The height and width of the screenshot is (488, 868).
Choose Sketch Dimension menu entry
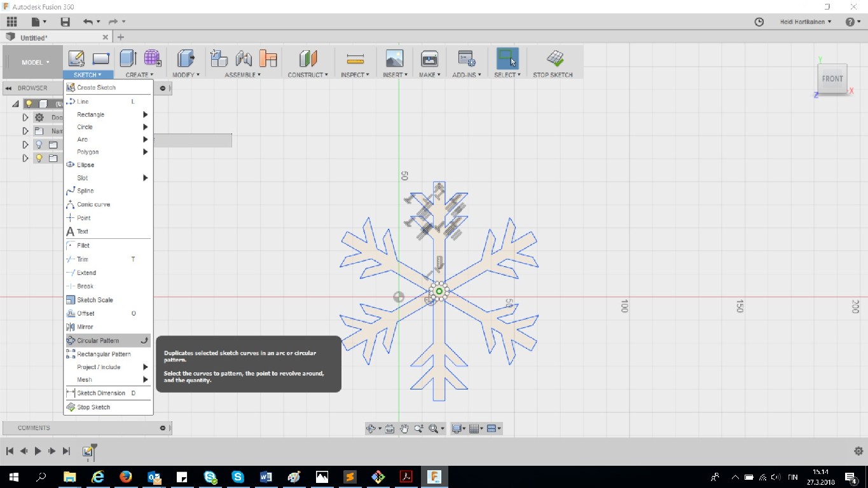(x=108, y=393)
